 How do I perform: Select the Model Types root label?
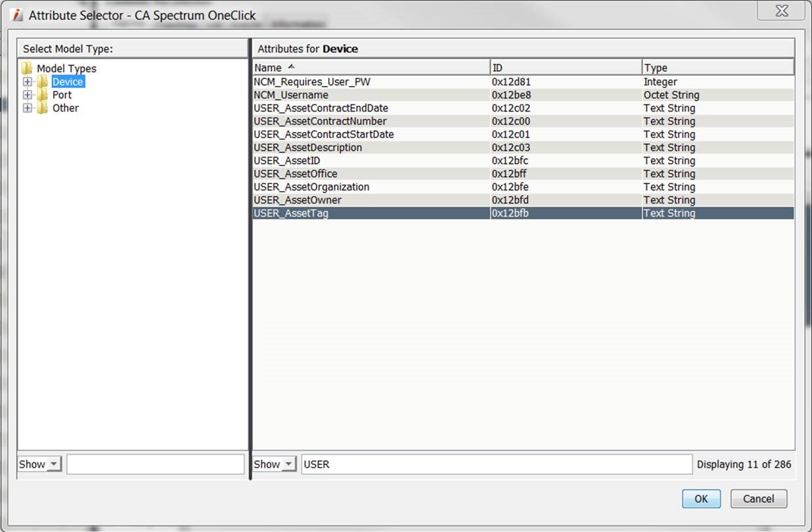[x=66, y=68]
